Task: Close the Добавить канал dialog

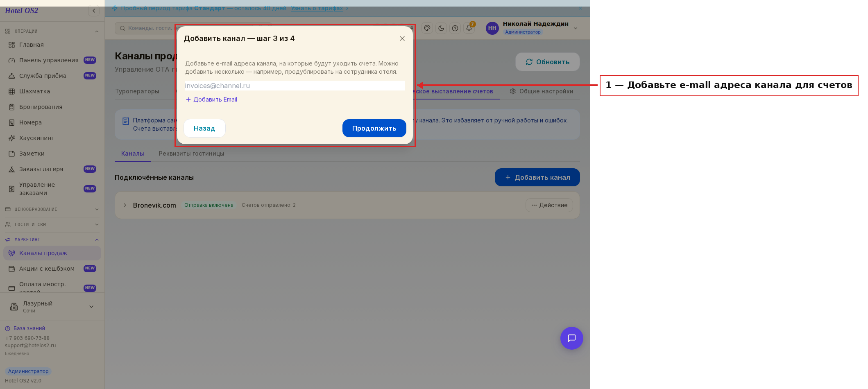Action: click(402, 38)
